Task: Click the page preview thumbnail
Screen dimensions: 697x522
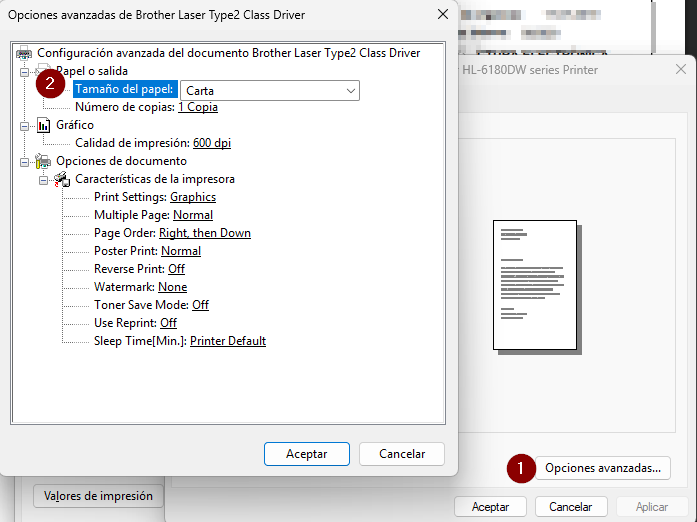Action: [x=537, y=287]
